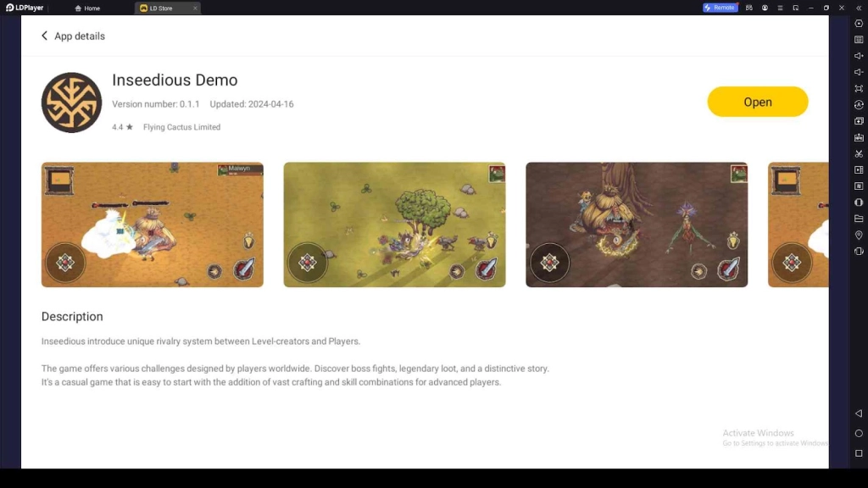Click the Updated: 2024-04-16 text
Viewport: 868px width, 488px height.
(251, 104)
